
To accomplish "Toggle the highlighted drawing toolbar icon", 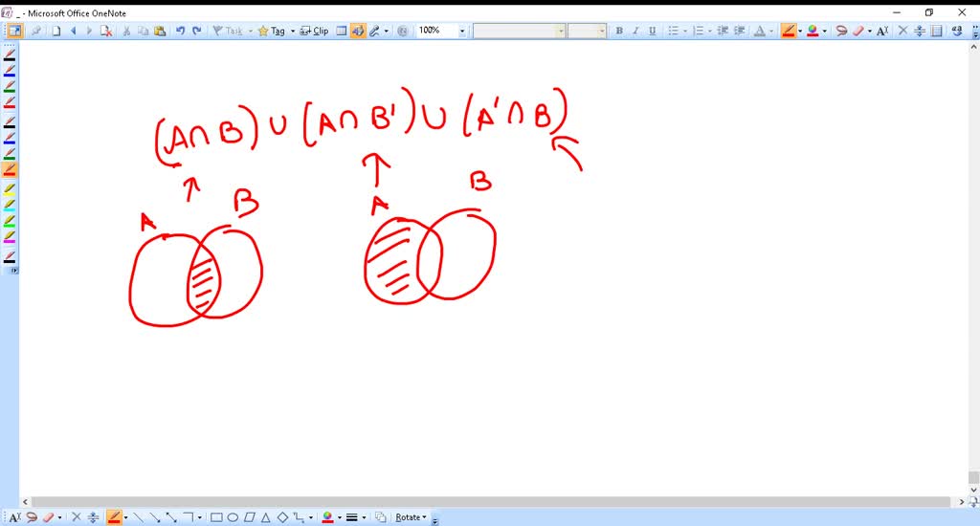I will click(358, 31).
